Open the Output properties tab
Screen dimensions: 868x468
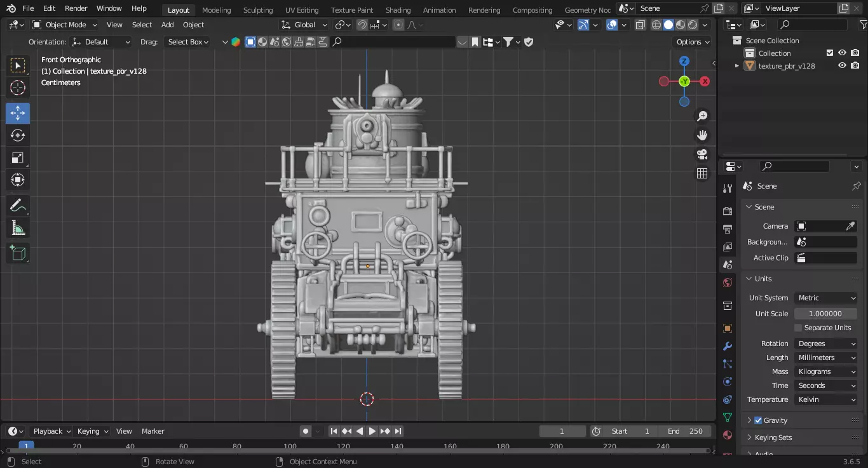pos(728,229)
